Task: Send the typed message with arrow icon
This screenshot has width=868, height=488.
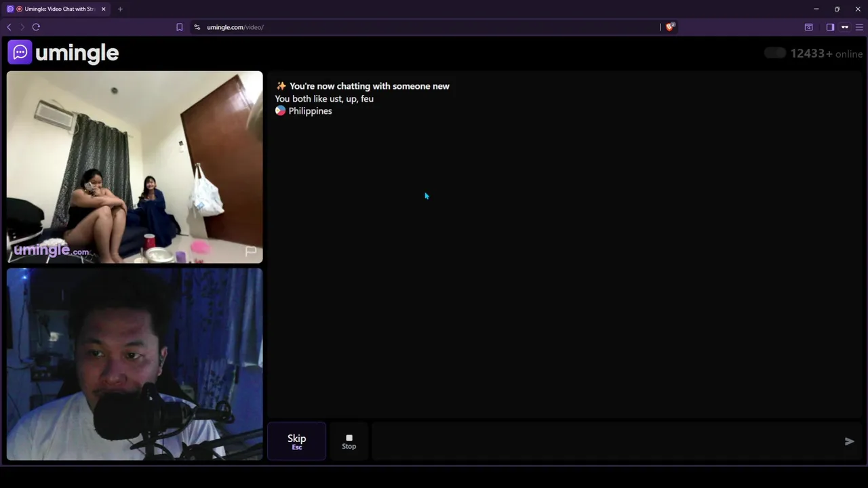Action: (849, 441)
